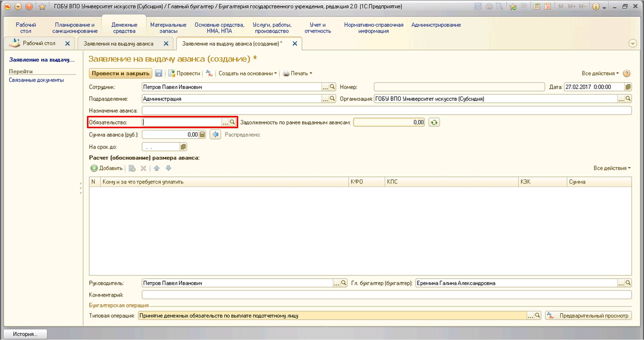Click the save (floppy disk) icon

click(x=159, y=73)
